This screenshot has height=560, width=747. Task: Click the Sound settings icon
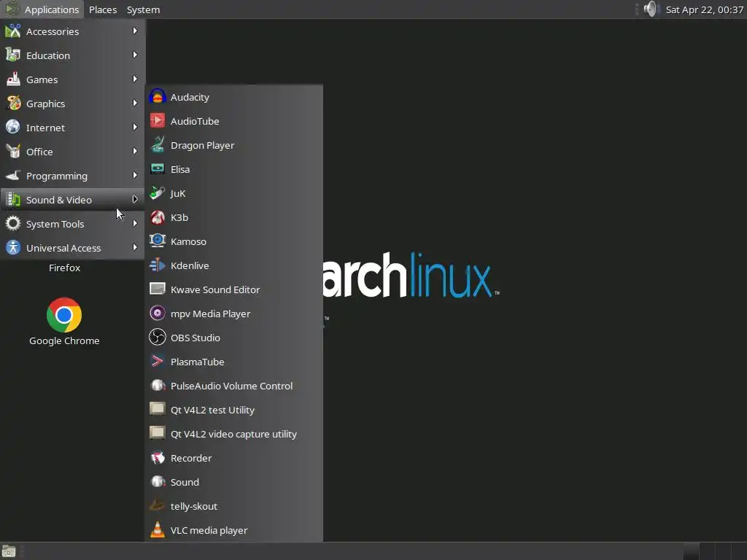[158, 481]
